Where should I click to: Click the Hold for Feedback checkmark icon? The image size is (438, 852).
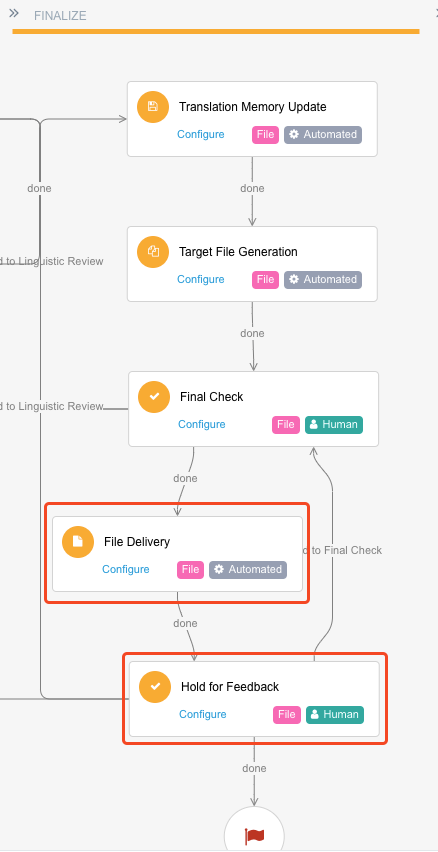(155, 687)
